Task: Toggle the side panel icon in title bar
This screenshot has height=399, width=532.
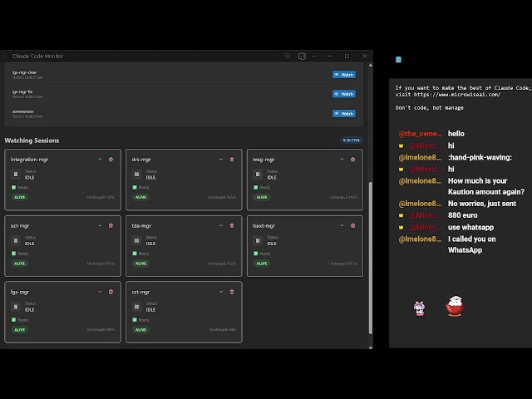Action: (302, 57)
